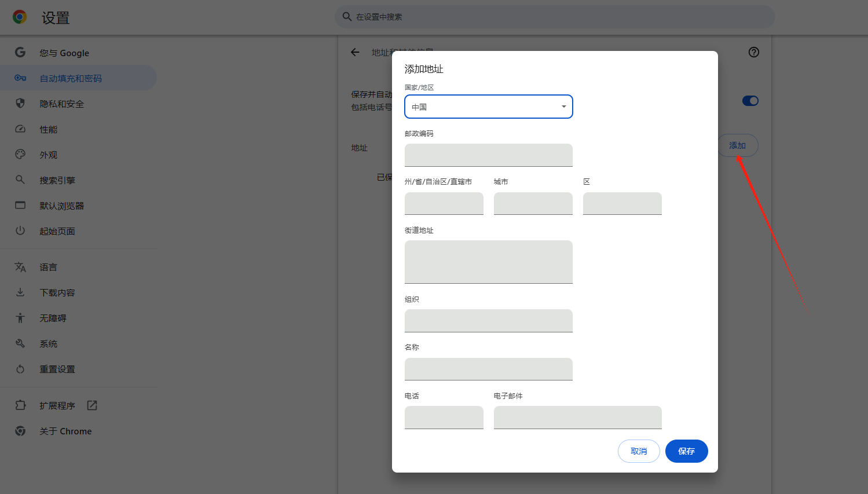Click the 起始页面 power icon

pos(20,231)
